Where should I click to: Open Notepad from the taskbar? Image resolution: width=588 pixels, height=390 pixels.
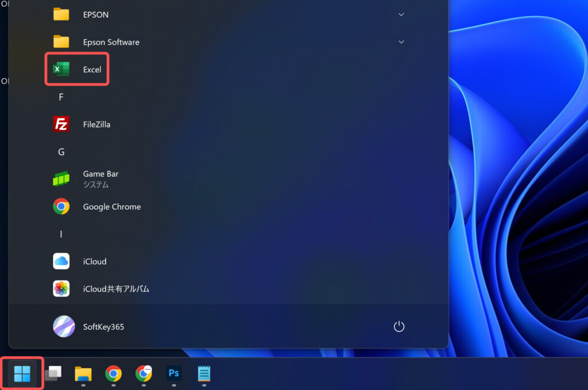204,374
